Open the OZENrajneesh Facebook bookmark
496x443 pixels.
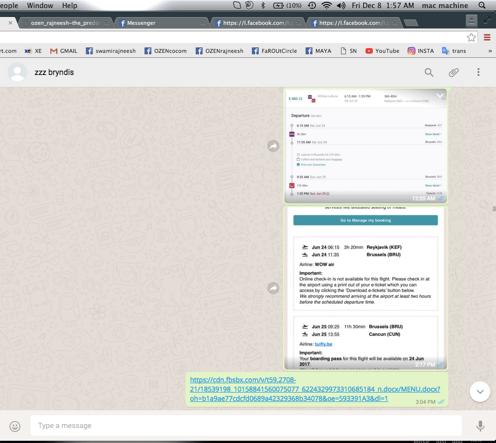[x=219, y=51]
